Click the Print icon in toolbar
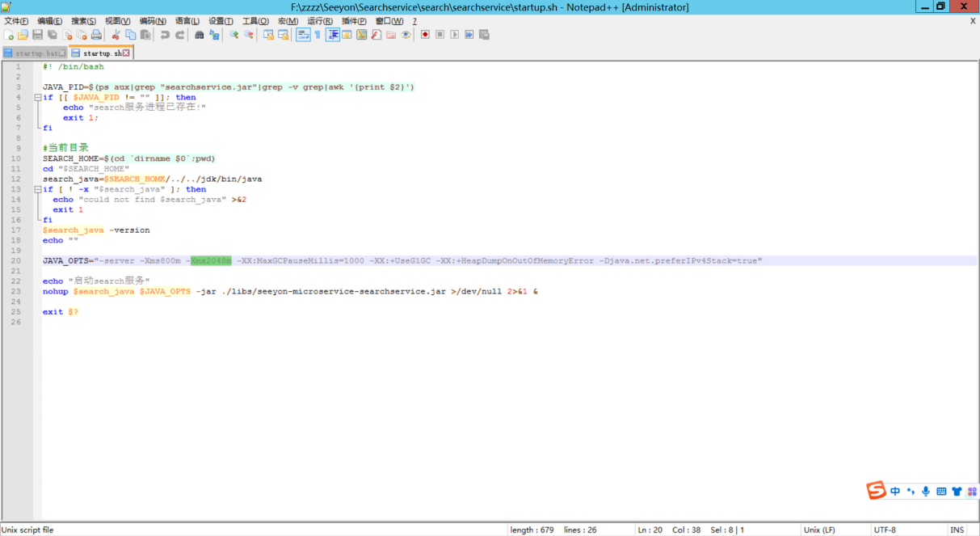The image size is (980, 536). tap(96, 35)
